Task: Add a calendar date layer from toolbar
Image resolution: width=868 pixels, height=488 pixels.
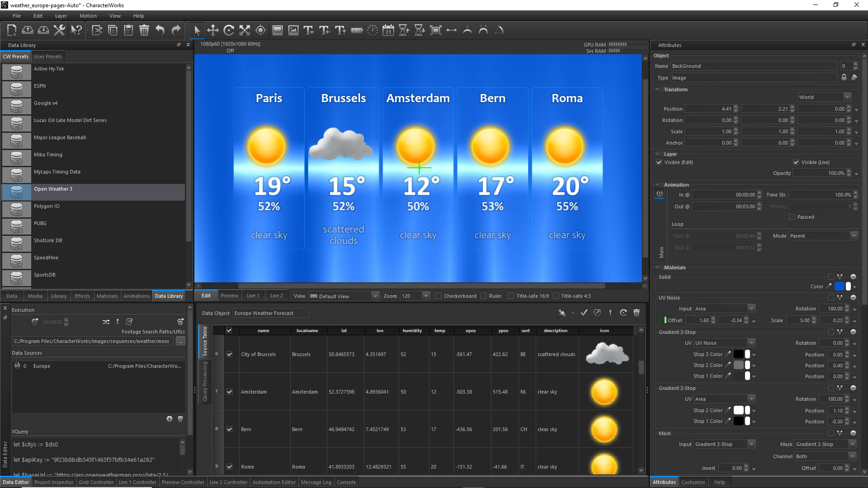Action: (x=388, y=30)
